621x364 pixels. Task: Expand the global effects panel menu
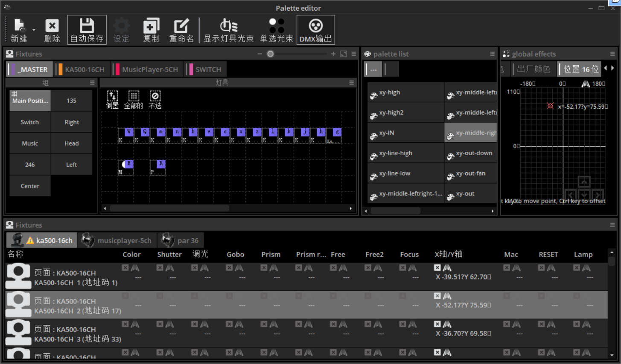[x=612, y=54]
